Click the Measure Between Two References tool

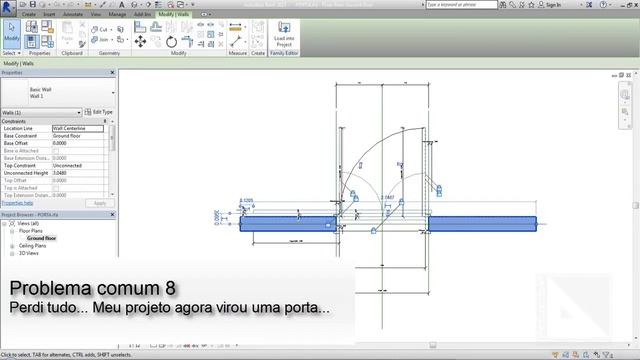click(236, 42)
